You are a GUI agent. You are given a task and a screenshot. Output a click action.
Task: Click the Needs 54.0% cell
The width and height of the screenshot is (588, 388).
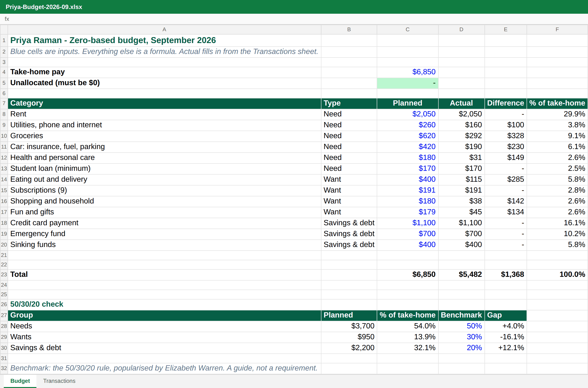pos(408,326)
